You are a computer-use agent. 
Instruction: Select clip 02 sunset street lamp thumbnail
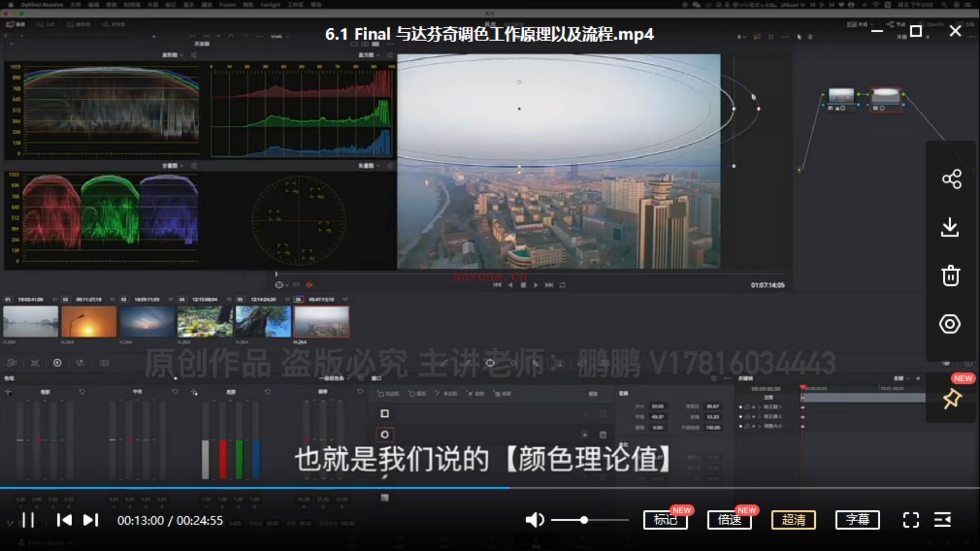(89, 322)
